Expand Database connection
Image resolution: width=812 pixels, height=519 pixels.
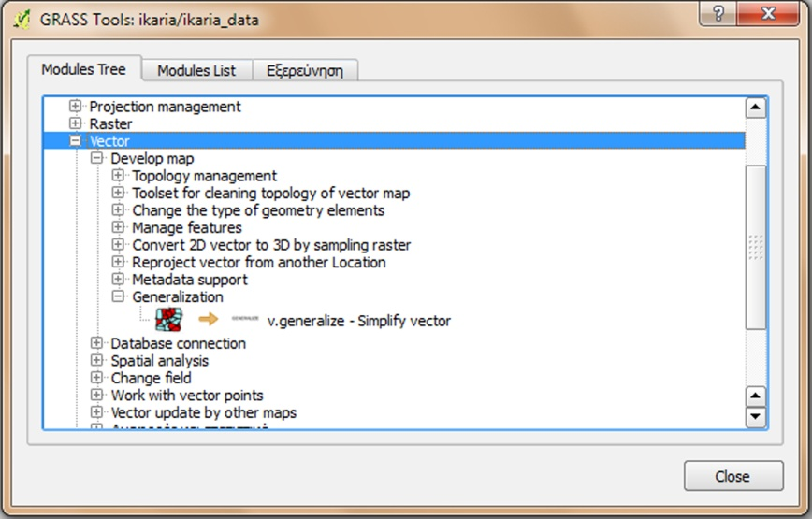pyautogui.click(x=97, y=342)
